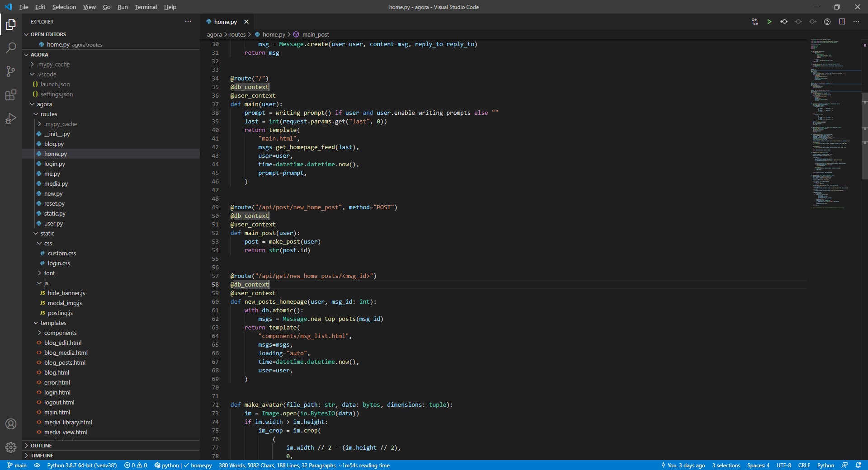Open the Extensions view in activity bar
The width and height of the screenshot is (868, 470).
pos(11,95)
